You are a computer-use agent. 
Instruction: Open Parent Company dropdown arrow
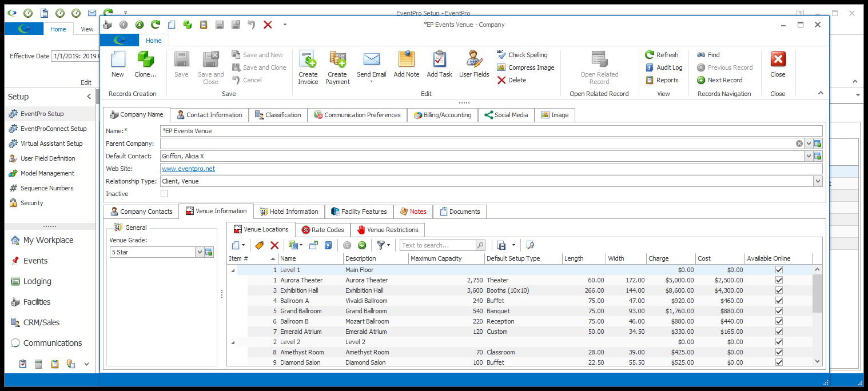coord(809,143)
